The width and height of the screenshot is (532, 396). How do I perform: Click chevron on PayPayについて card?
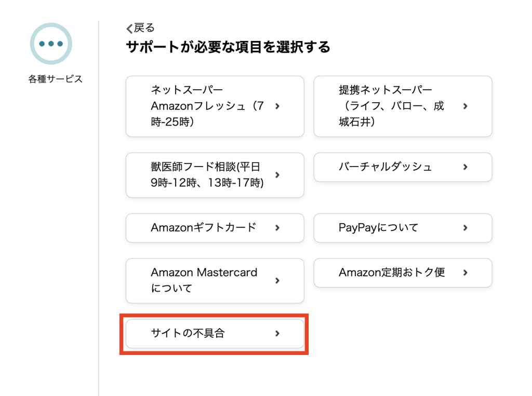pos(465,228)
